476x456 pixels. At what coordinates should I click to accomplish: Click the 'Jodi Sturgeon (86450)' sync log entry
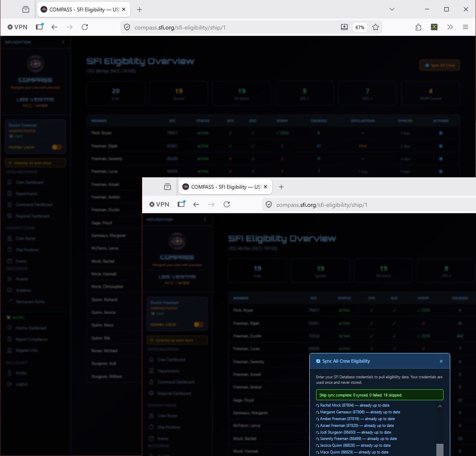tap(354, 432)
